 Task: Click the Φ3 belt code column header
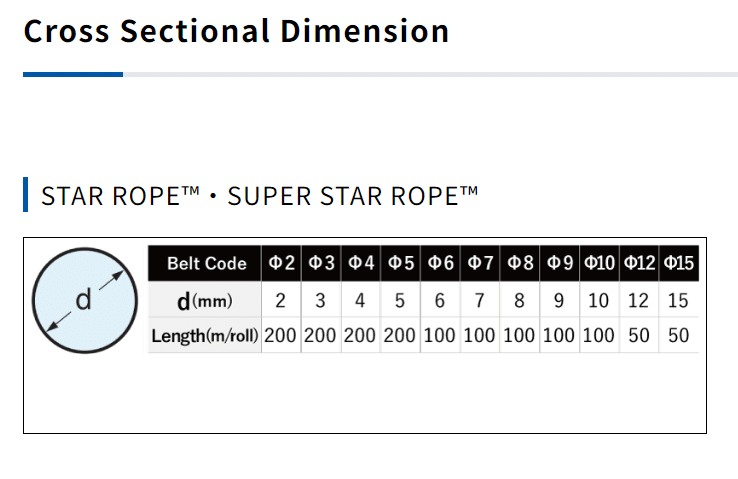(x=321, y=264)
